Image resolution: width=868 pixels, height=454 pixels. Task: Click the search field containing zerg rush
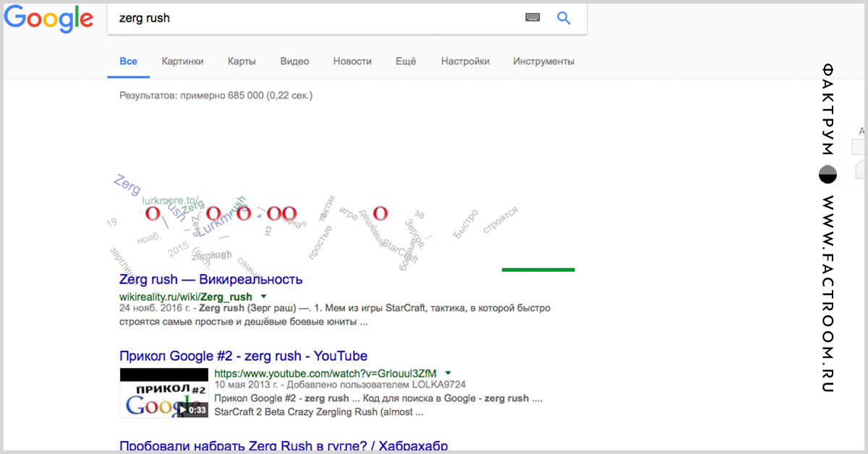[x=311, y=18]
